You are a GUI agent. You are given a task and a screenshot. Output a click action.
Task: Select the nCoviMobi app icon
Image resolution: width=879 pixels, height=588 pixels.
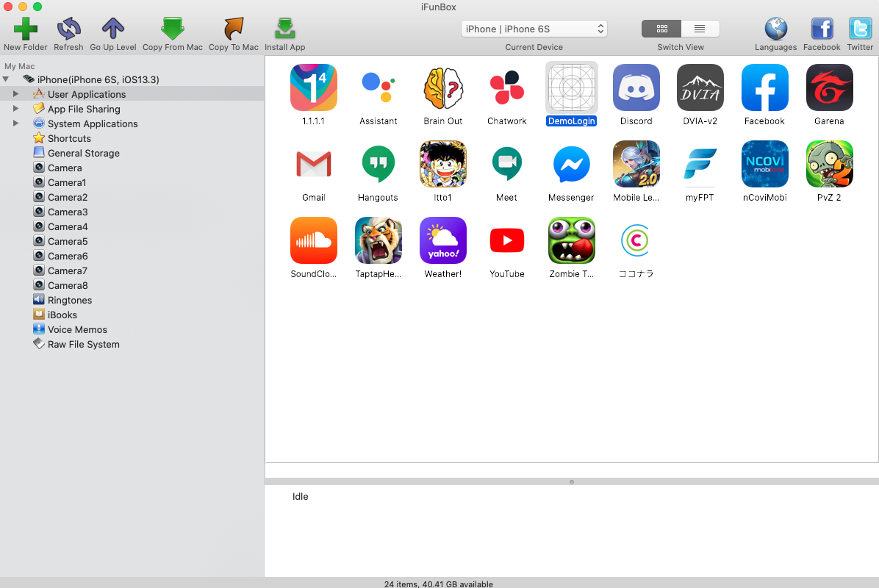point(764,164)
